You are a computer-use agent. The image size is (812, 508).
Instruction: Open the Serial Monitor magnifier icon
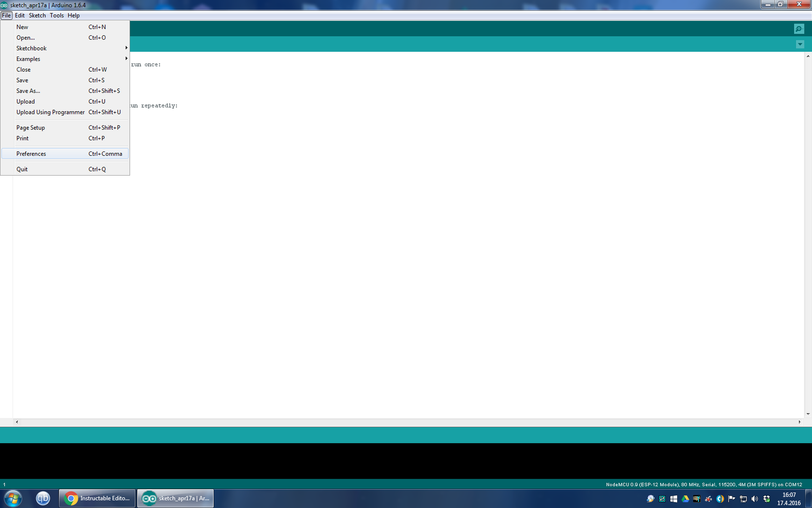pos(799,29)
